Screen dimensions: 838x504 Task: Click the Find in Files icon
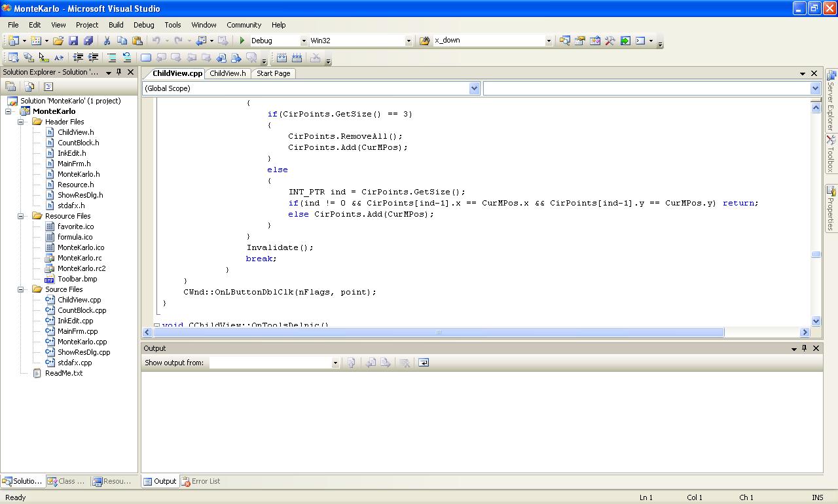[424, 41]
